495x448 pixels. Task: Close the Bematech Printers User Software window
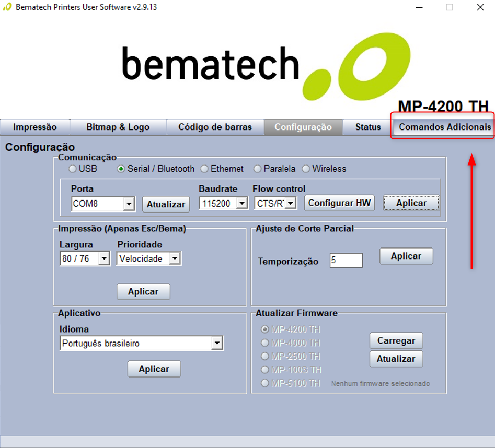[480, 7]
